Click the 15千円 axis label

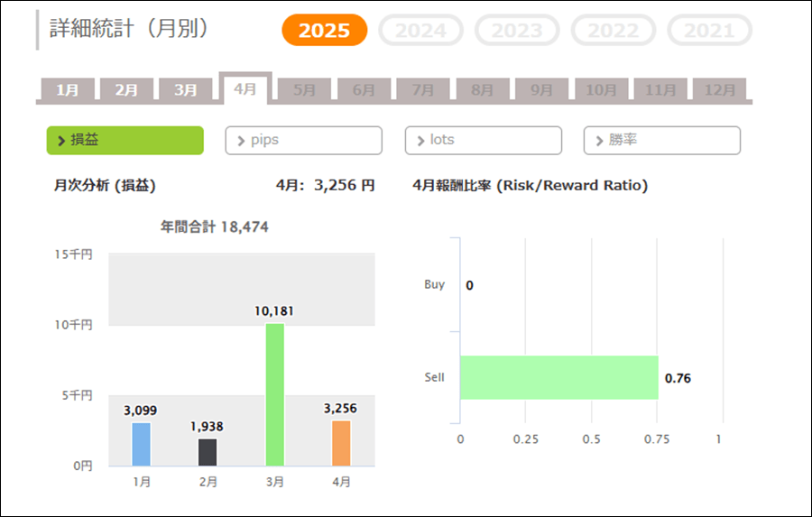point(74,254)
